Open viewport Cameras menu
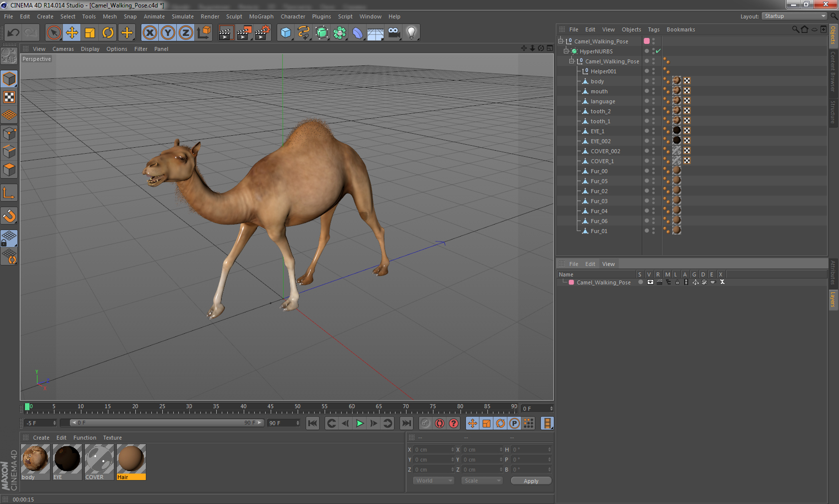This screenshot has height=504, width=839. 63,49
